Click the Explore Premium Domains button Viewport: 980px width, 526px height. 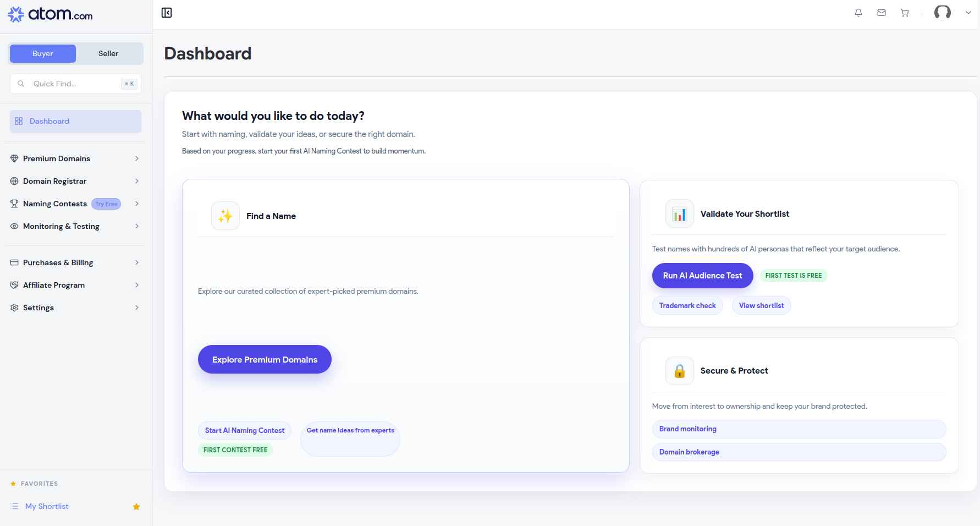point(265,359)
